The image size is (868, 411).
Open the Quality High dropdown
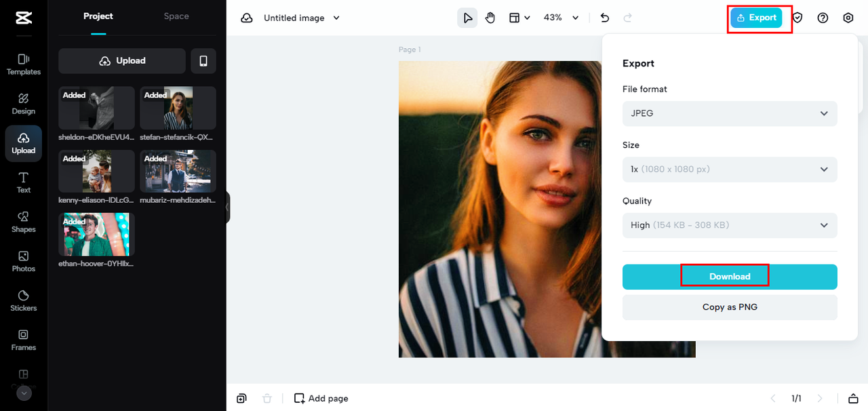point(730,225)
